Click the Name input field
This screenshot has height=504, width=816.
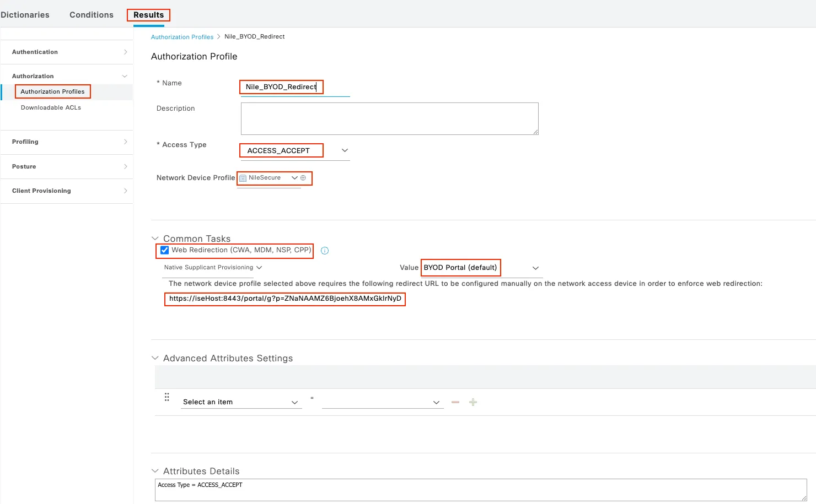click(x=295, y=87)
